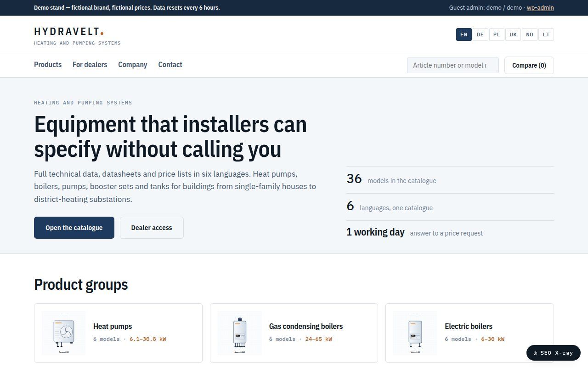The height and width of the screenshot is (368, 588).
Task: Open the SEO X-ray widget
Action: coord(554,353)
